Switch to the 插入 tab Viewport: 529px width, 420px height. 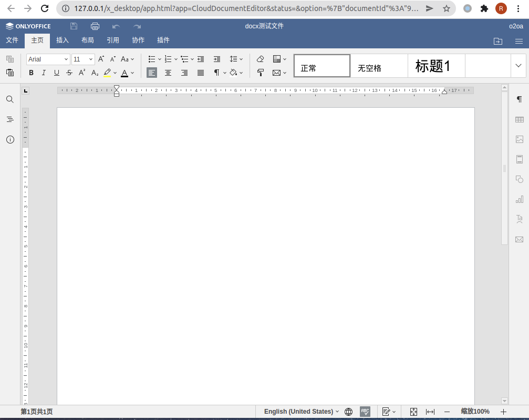pyautogui.click(x=63, y=40)
